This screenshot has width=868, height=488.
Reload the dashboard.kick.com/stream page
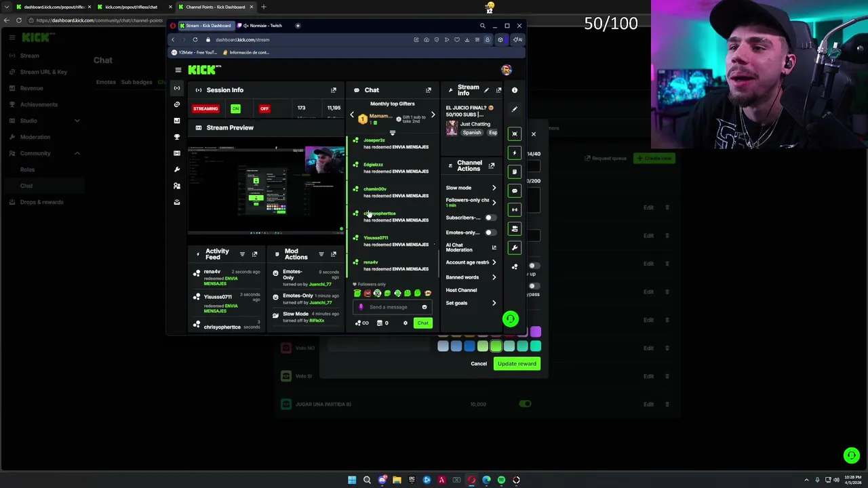[195, 39]
